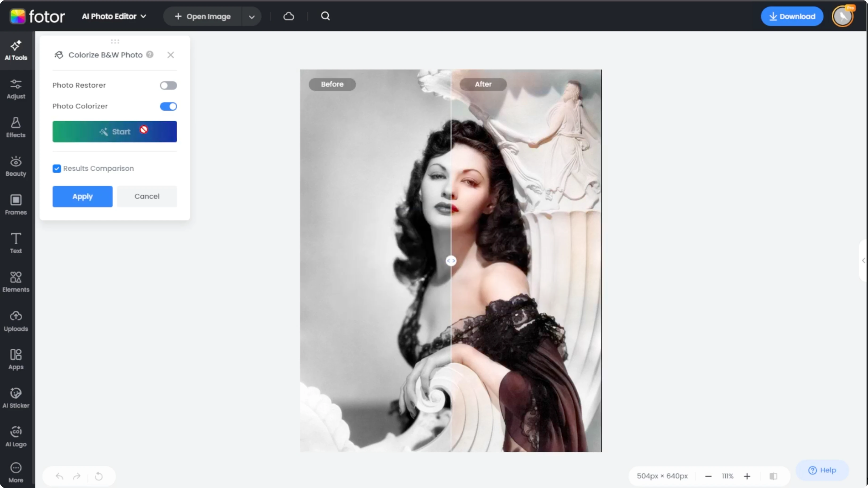Image resolution: width=868 pixels, height=488 pixels.
Task: Click the panel drag handle dots
Action: [x=115, y=41]
